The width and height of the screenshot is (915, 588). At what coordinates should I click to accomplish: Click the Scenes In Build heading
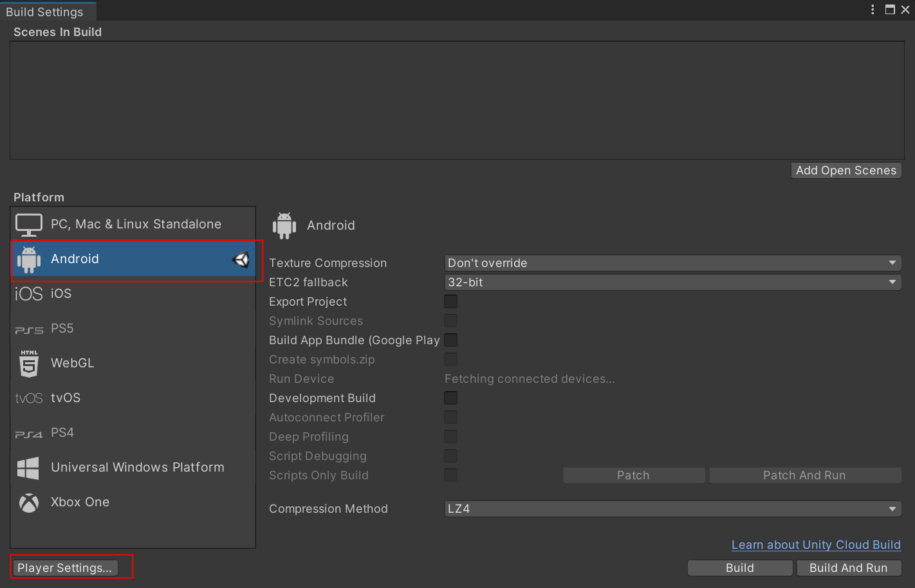[57, 32]
